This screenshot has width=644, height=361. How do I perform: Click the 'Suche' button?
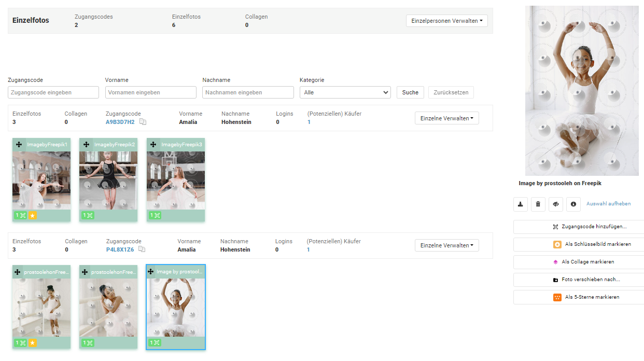410,92
